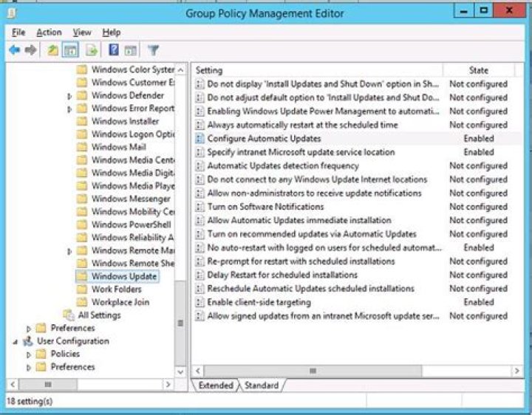The width and height of the screenshot is (532, 415).
Task: Click the Windows Mail folder icon
Action: [x=82, y=147]
